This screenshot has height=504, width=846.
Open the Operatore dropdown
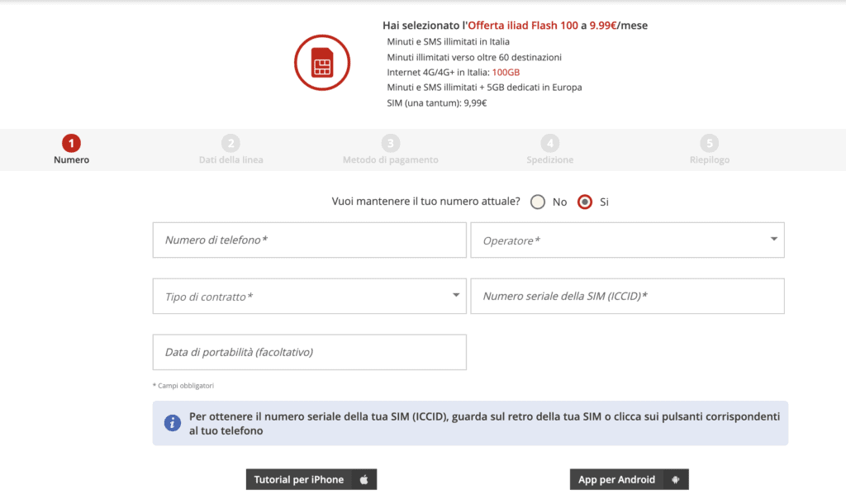(x=627, y=240)
